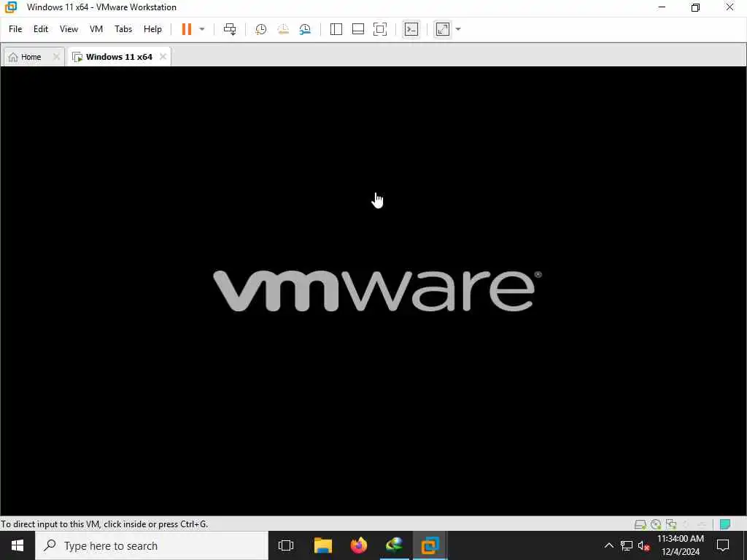Click the CD/DVD drive status icon

[x=656, y=524]
